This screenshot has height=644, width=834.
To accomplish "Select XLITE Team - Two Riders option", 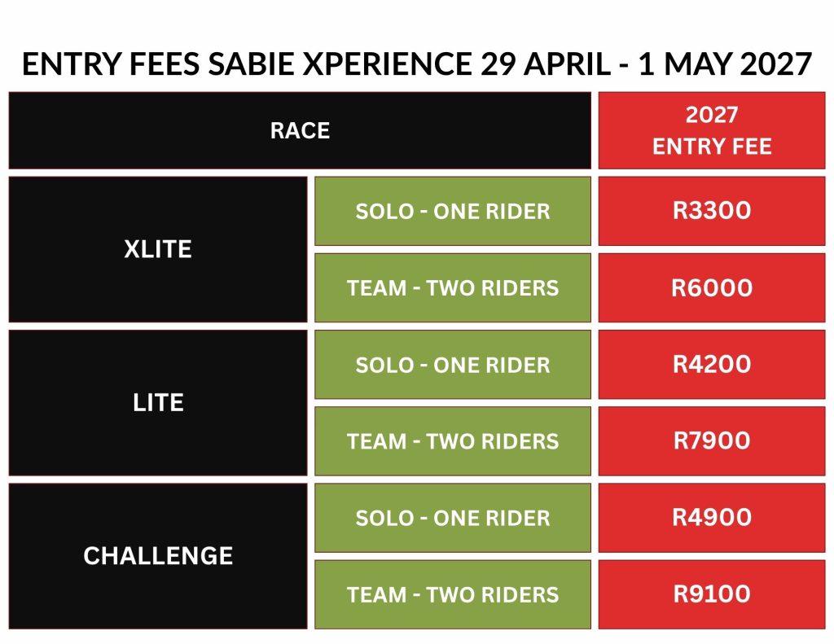I will coord(453,287).
